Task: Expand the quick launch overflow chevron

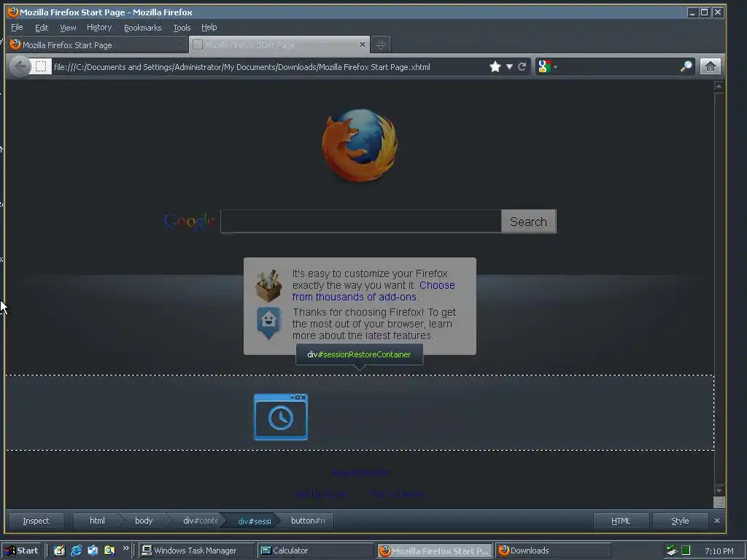Action: [125, 548]
